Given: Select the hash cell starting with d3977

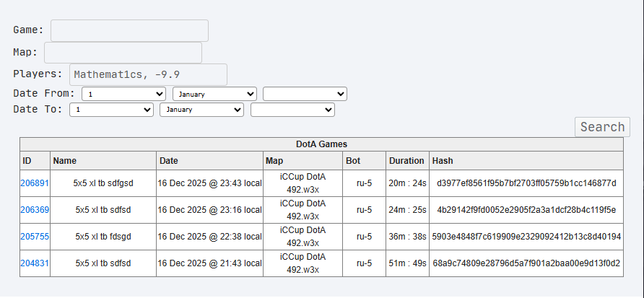Looking at the screenshot, I should pos(526,183).
